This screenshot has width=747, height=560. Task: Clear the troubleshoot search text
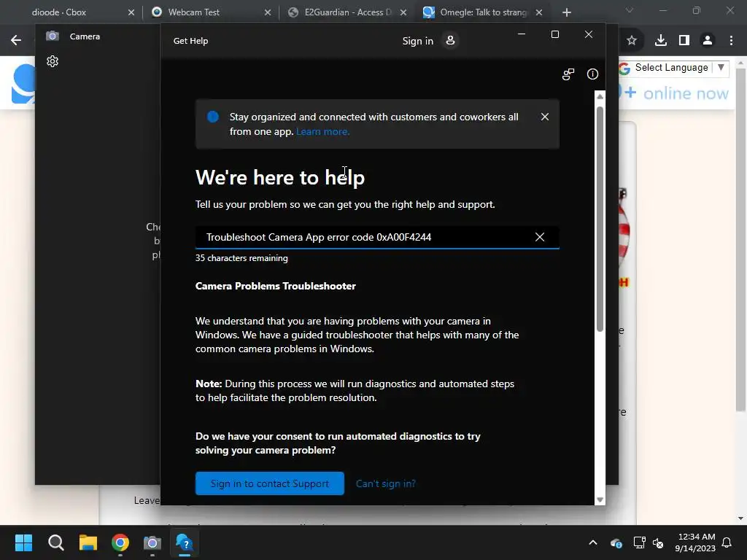pos(539,237)
